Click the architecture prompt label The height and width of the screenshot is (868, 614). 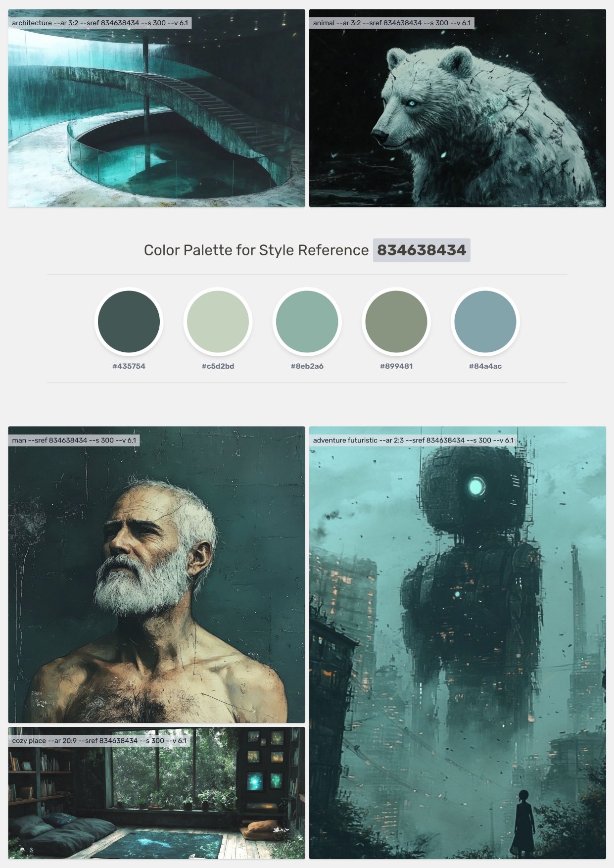[100, 23]
